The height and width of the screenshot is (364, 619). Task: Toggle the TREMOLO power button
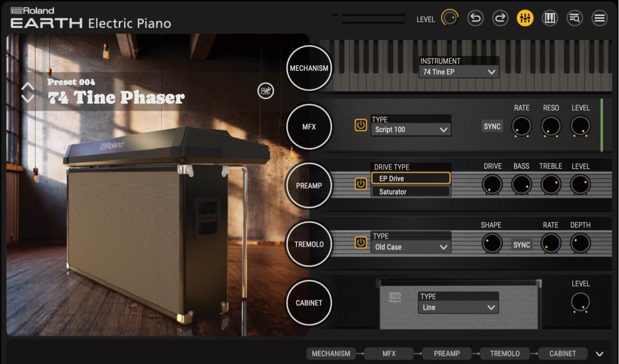pos(361,242)
